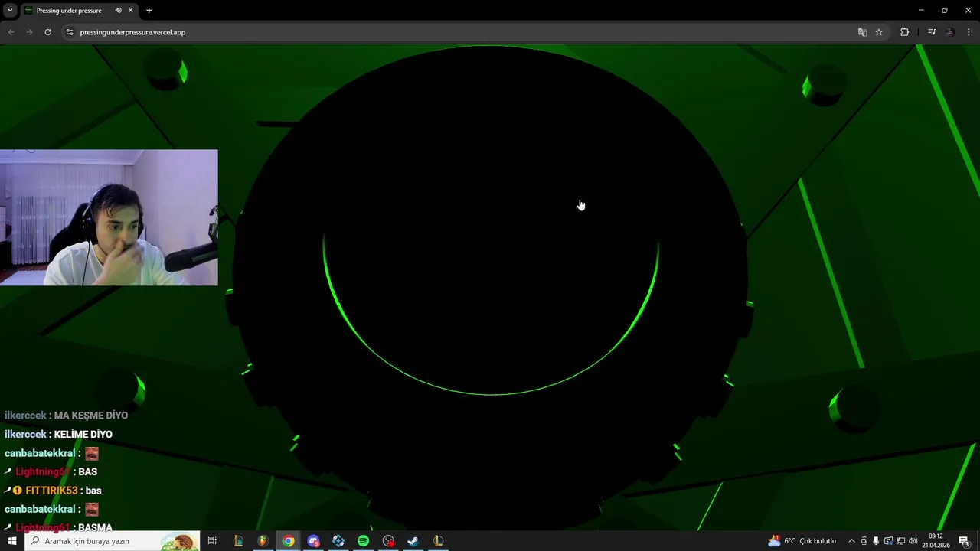Expand the tab search dropdown arrow
This screenshot has width=980, height=551.
pos(10,11)
